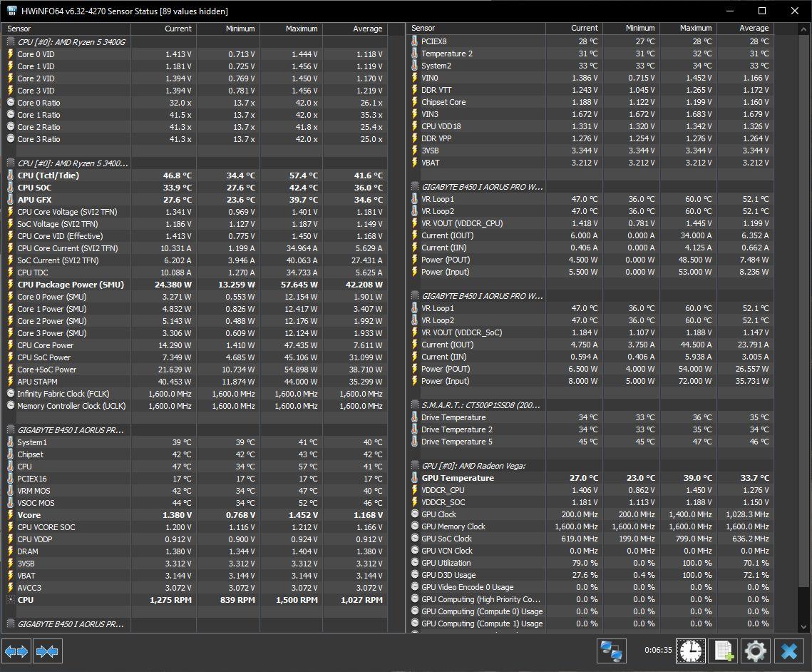
Task: Select GPU [#0]: AMD Radeon Vega group
Action: pos(590,466)
